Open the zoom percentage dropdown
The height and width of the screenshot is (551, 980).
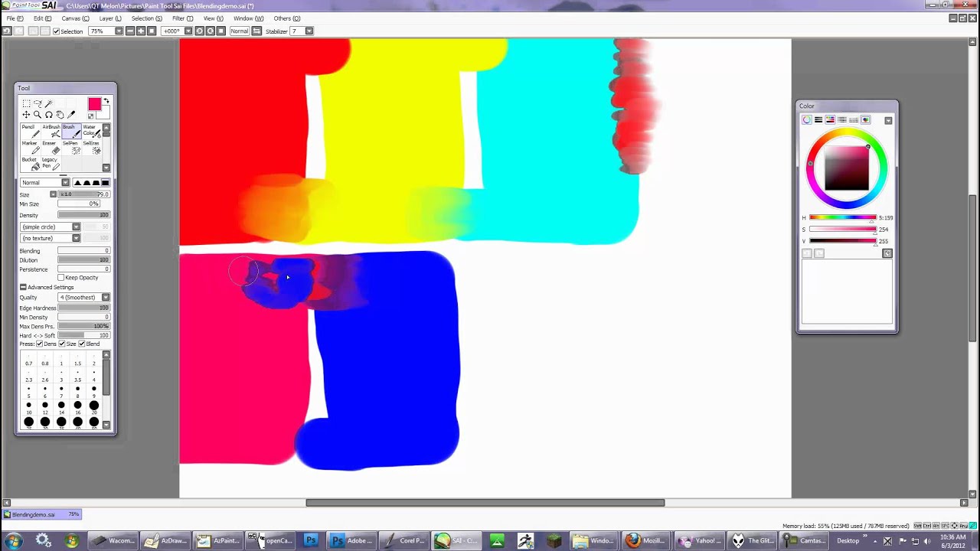119,31
